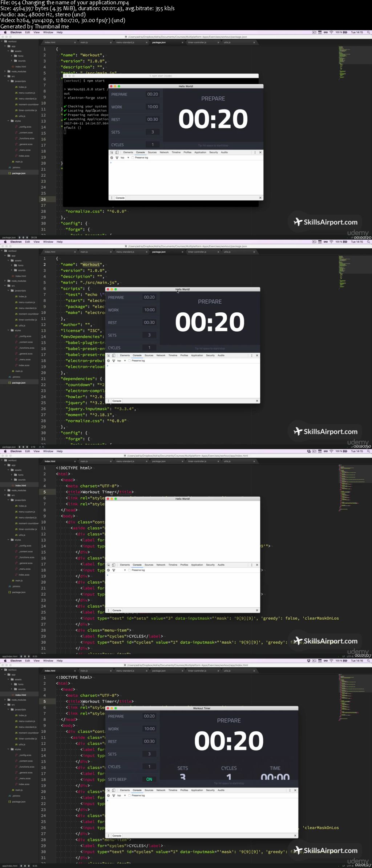
Task: Click the battery icon in the 00:00:50 frame menu bar
Action: pyautogui.click(x=345, y=242)
